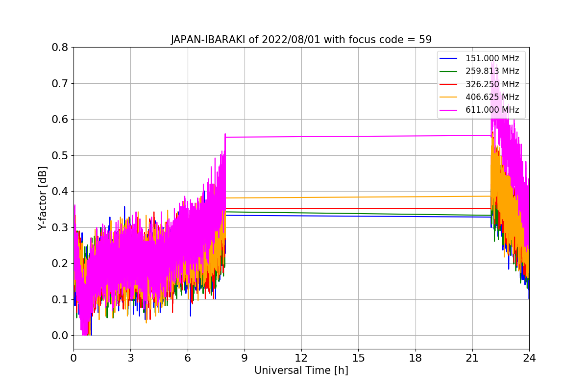Click the 0.6 y-axis tick label
The height and width of the screenshot is (392, 588).
coord(60,120)
